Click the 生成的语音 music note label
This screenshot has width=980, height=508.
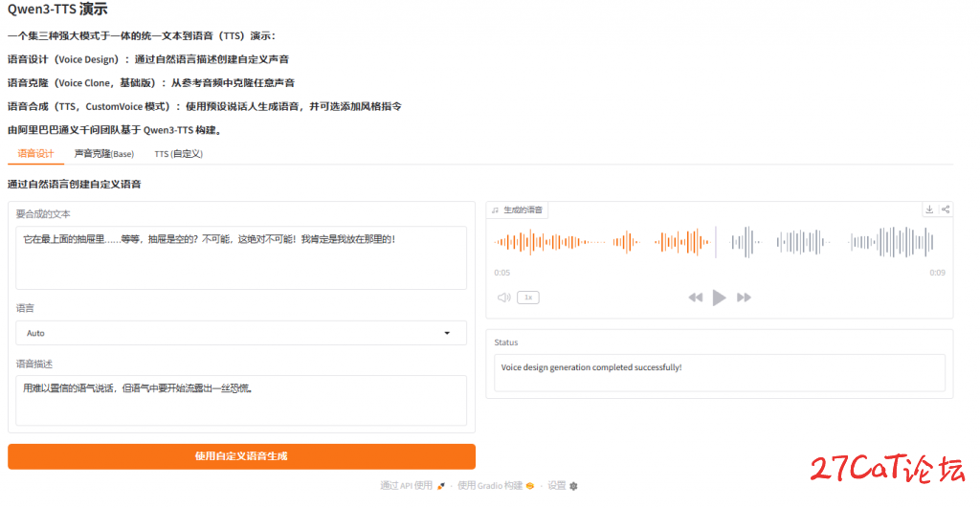518,210
